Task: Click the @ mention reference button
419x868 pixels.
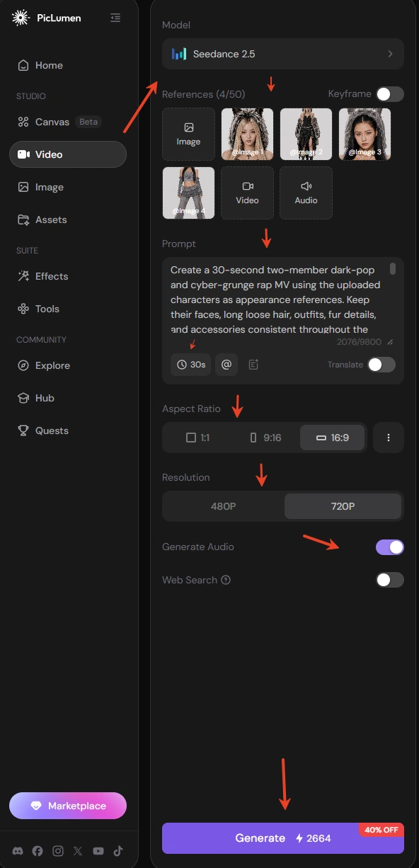Action: tap(226, 365)
